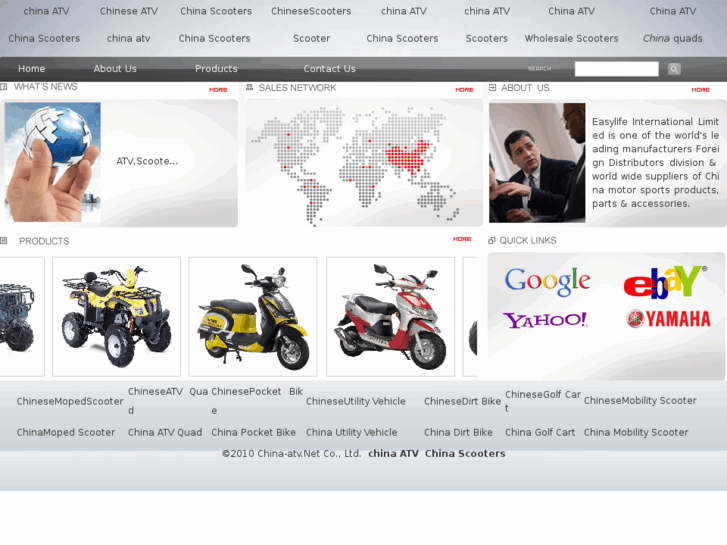Click the plural Scooters header link

point(486,38)
